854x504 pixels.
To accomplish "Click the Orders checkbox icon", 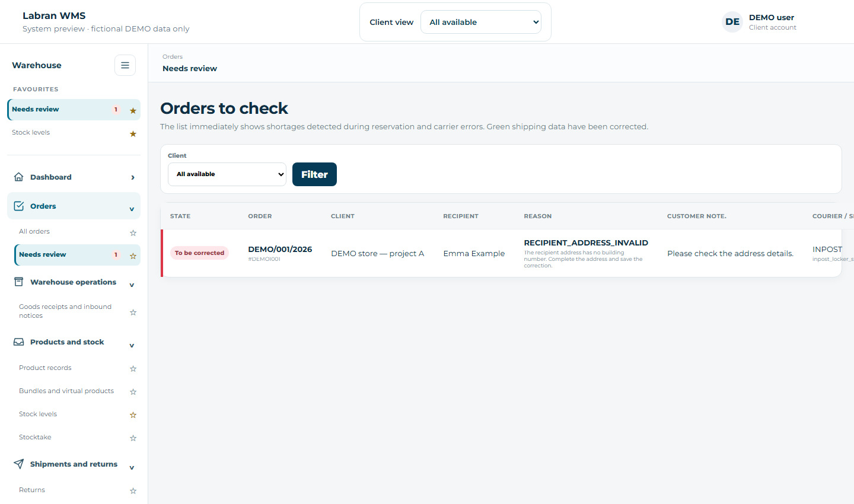I will (19, 206).
